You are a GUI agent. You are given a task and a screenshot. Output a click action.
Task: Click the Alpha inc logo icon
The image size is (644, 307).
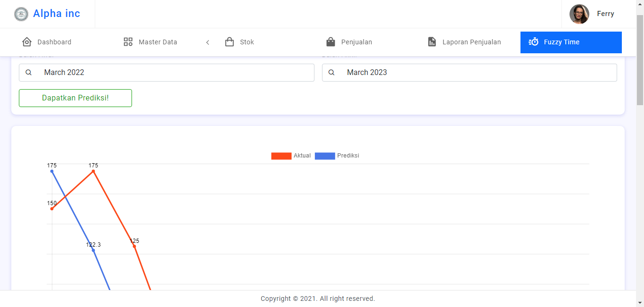click(21, 14)
